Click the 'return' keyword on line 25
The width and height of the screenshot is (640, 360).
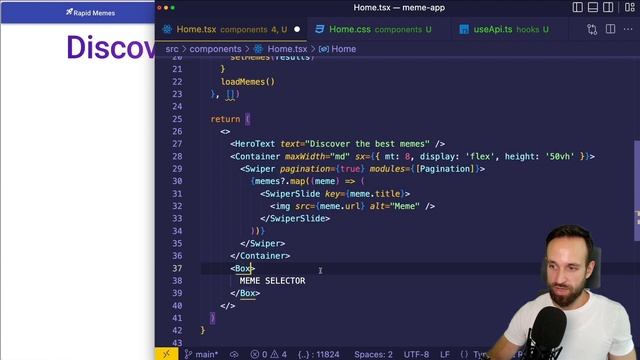tap(225, 119)
